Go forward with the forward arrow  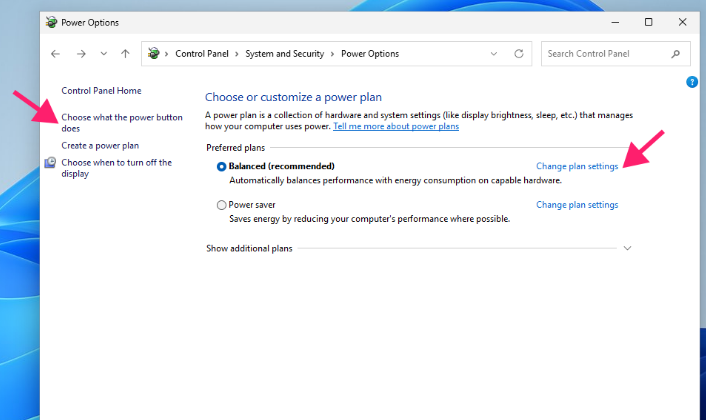81,54
